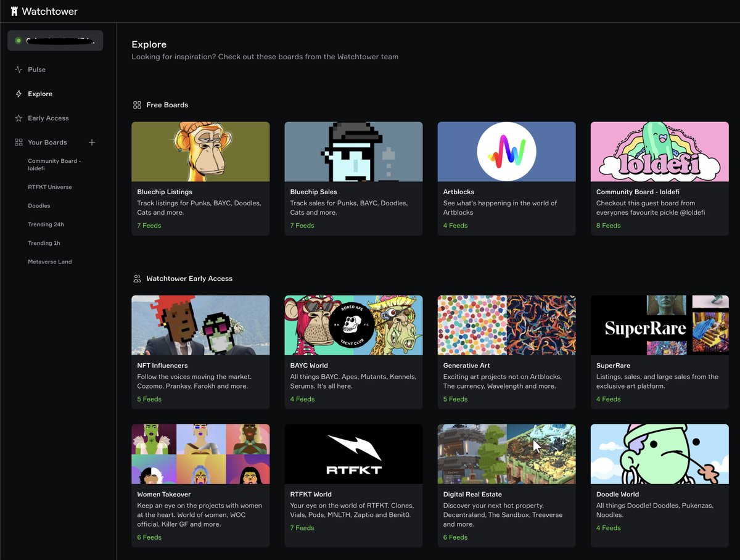Viewport: 740px width, 560px height.
Task: Open SuperRare card image
Action: (659, 325)
